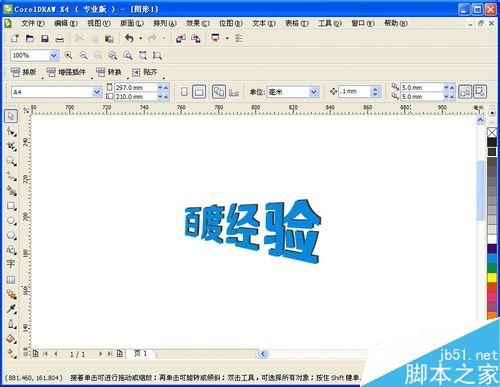This screenshot has height=387, width=500.
Task: Open the 文本(T) menu
Action: click(264, 23)
